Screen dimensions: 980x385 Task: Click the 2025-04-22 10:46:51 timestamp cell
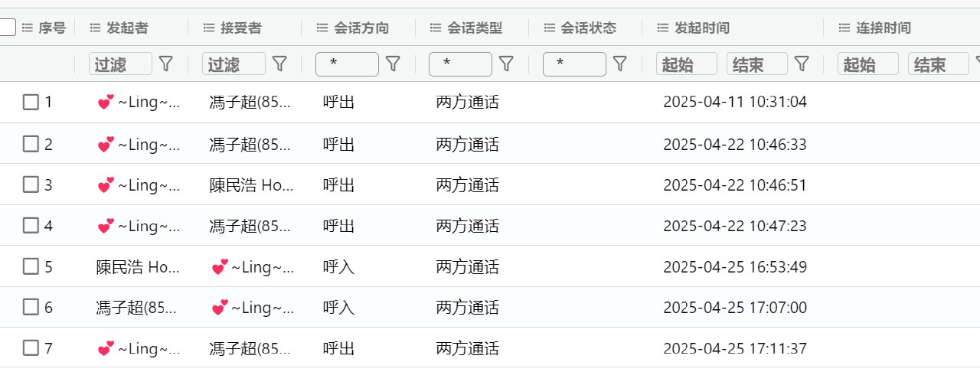click(734, 185)
